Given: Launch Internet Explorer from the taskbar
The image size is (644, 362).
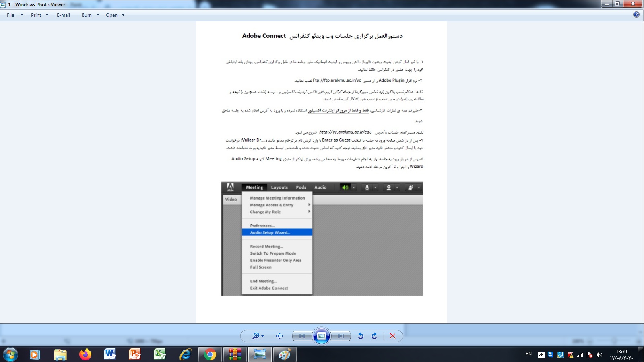Looking at the screenshot, I should tap(185, 354).
